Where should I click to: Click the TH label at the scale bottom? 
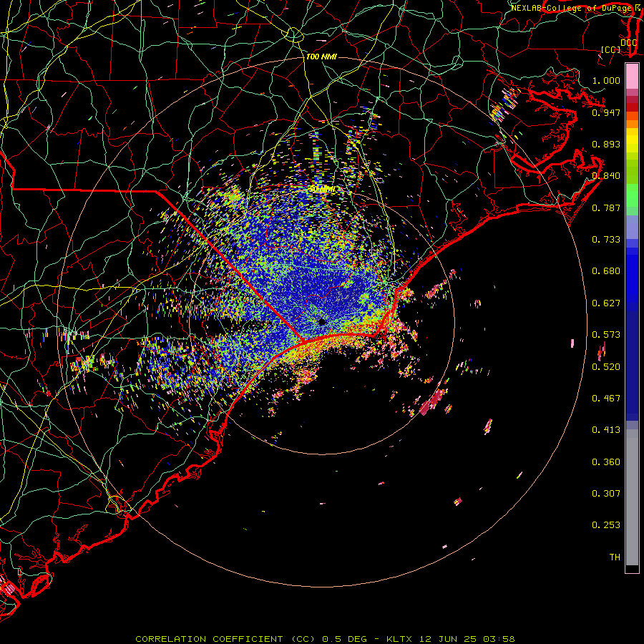coord(615,557)
